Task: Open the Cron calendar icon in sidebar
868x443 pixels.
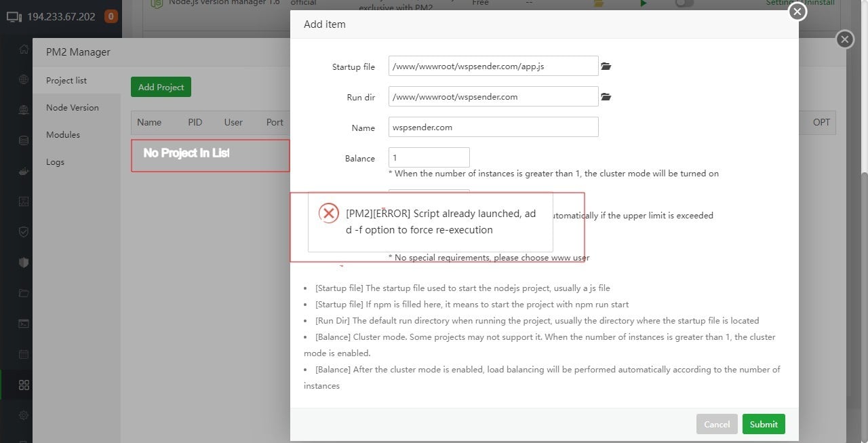Action: (x=24, y=353)
